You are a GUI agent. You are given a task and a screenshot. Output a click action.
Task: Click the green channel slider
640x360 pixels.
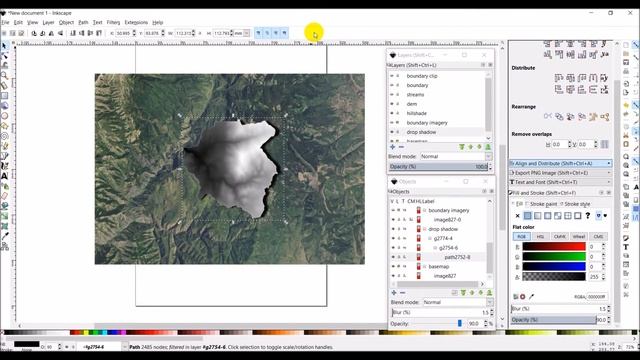tap(554, 257)
